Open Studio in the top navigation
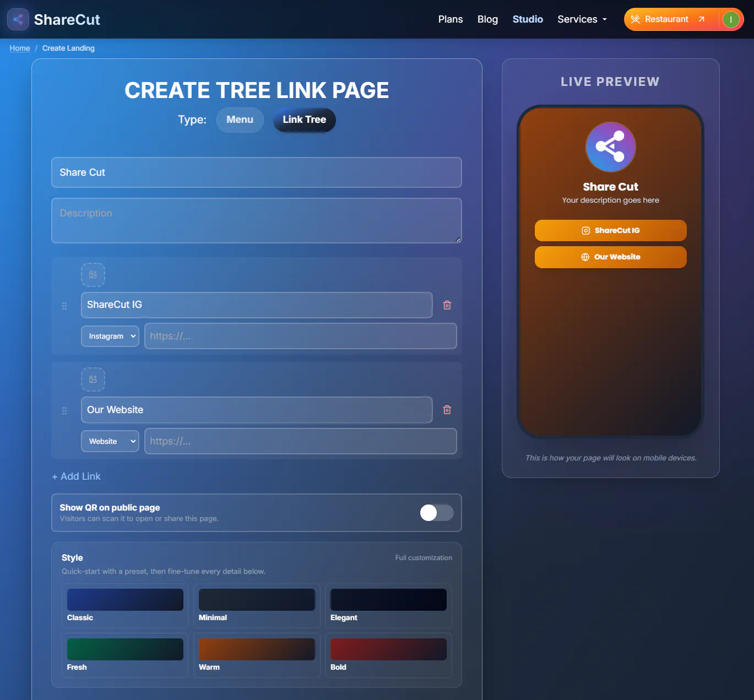 click(x=528, y=19)
